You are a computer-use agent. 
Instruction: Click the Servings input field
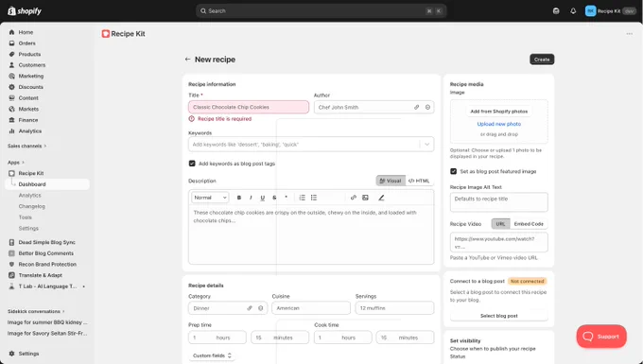(x=394, y=308)
